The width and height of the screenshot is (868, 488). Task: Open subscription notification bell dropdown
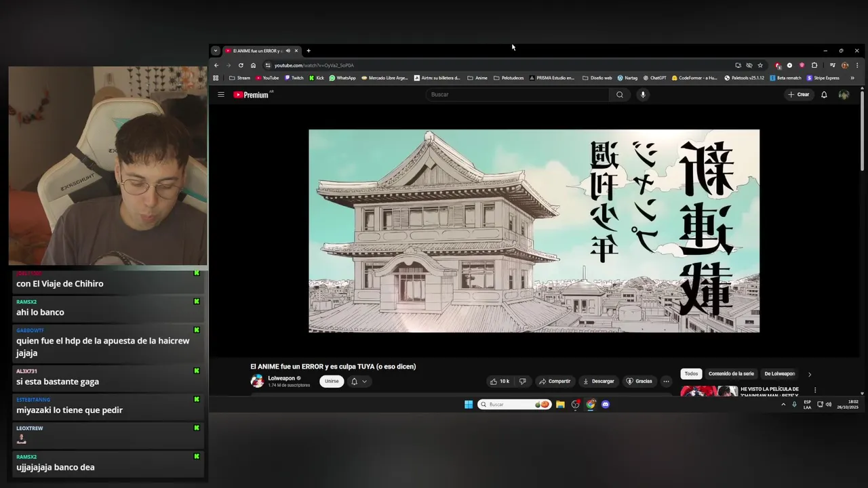pos(359,382)
